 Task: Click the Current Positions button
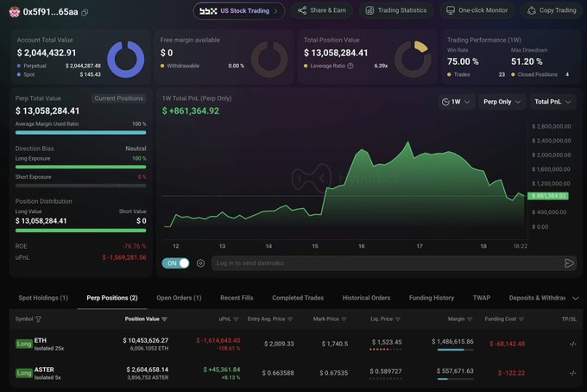tap(118, 98)
